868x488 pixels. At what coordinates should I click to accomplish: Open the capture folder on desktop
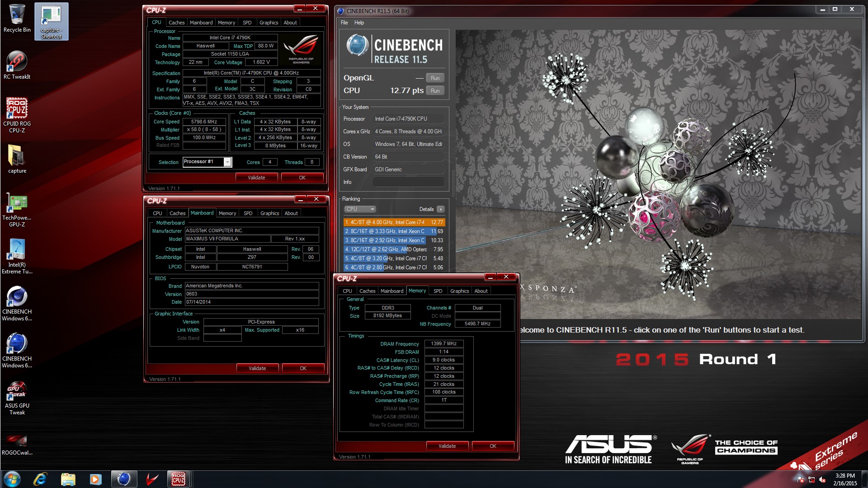click(x=17, y=159)
